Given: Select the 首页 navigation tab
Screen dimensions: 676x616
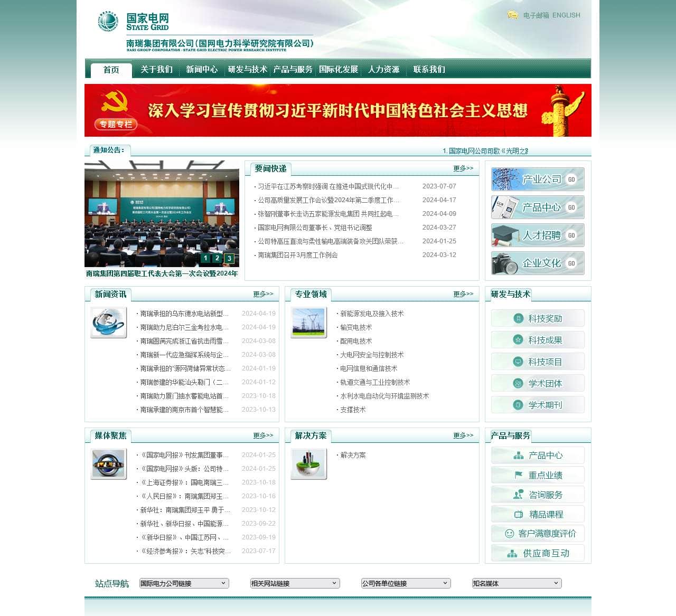Looking at the screenshot, I should (111, 70).
